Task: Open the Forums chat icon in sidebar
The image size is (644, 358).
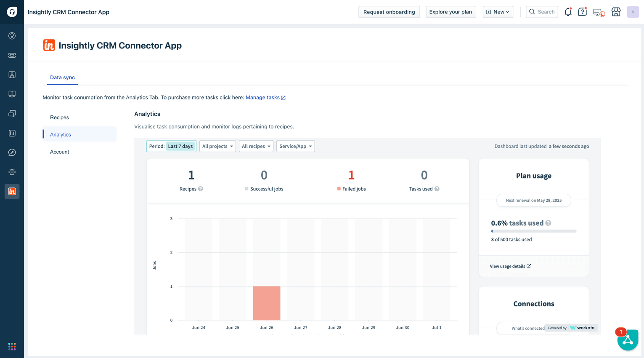Action: (x=12, y=113)
